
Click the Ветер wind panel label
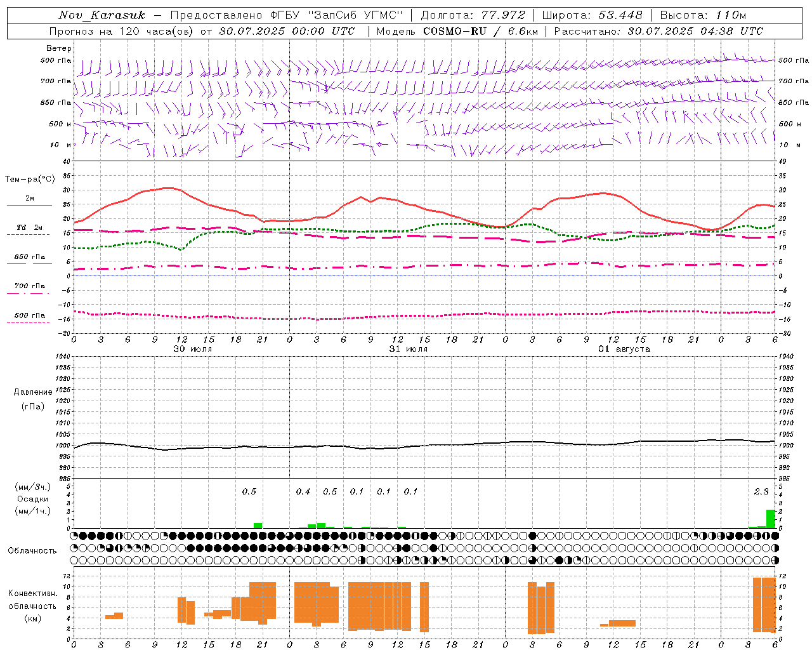click(x=59, y=48)
